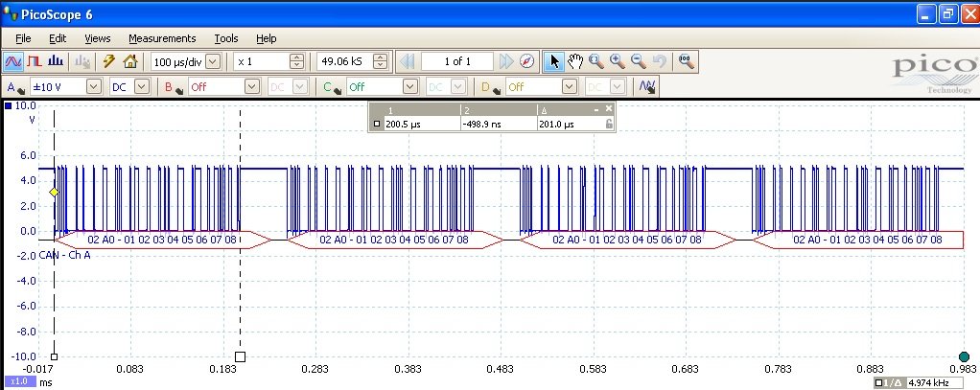The width and height of the screenshot is (980, 390).
Task: Click the teal ruler handle at axis end
Action: click(964, 356)
